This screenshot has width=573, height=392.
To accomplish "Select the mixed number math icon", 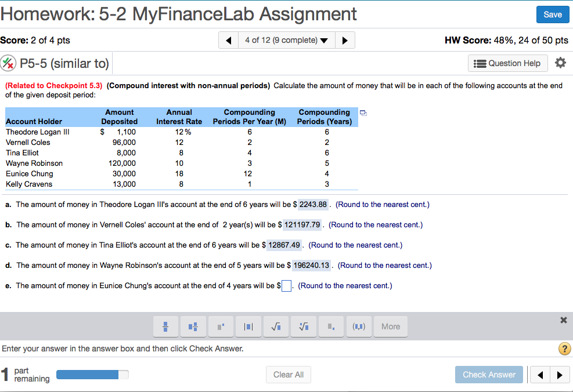I will 193,326.
